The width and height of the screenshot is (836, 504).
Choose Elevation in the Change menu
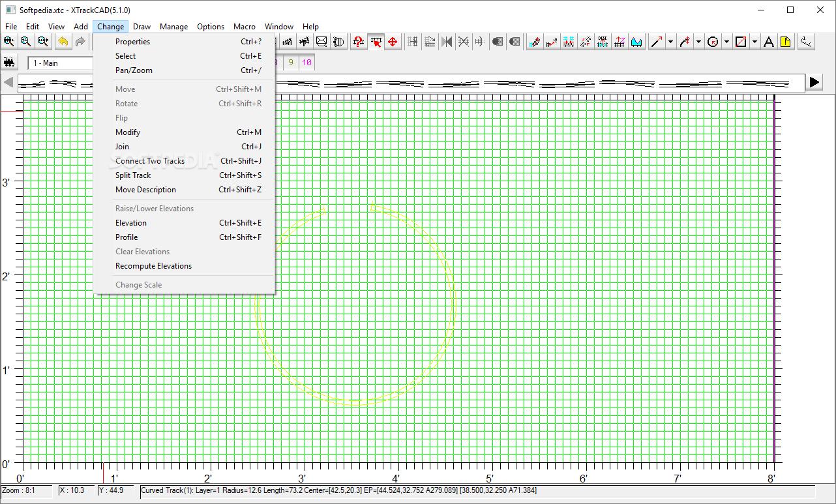pos(184,223)
